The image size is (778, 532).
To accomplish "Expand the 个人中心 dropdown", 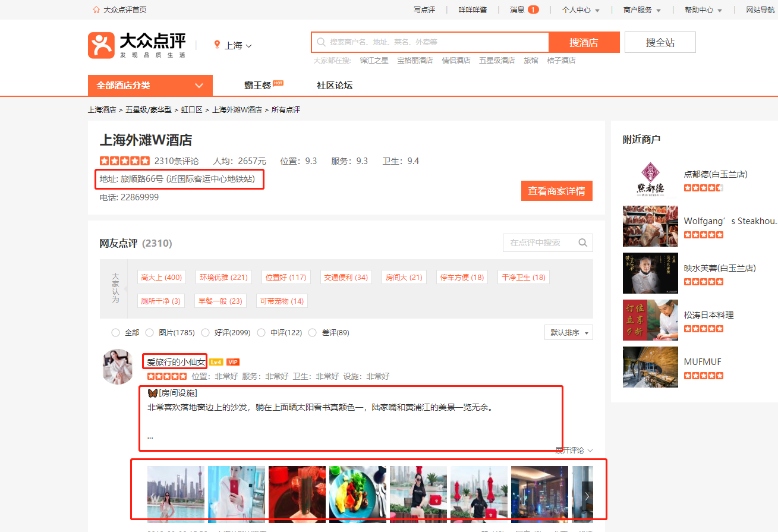I will (581, 10).
